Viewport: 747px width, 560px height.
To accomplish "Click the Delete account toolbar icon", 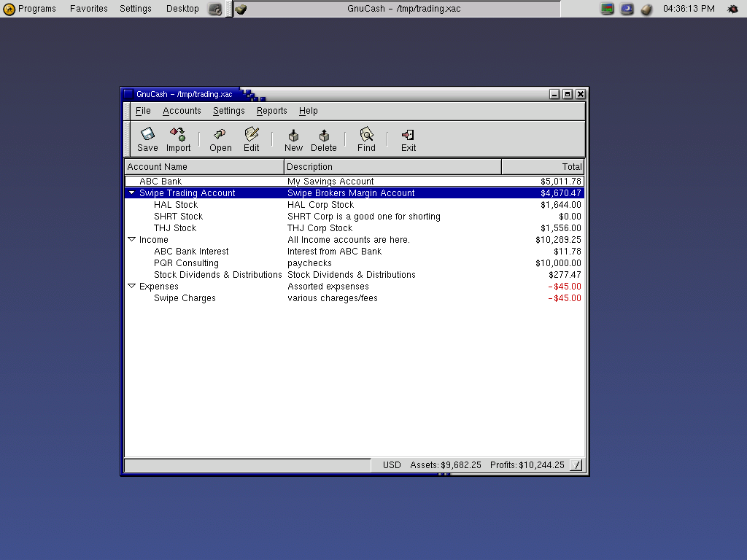I will coord(323,139).
